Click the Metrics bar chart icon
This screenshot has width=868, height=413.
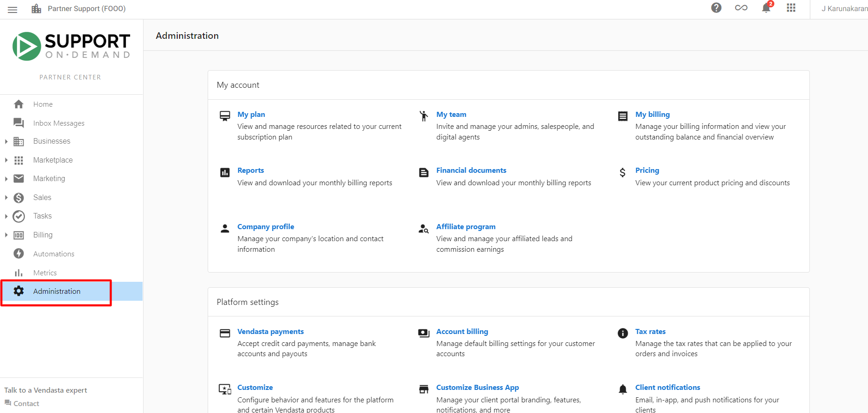point(18,273)
